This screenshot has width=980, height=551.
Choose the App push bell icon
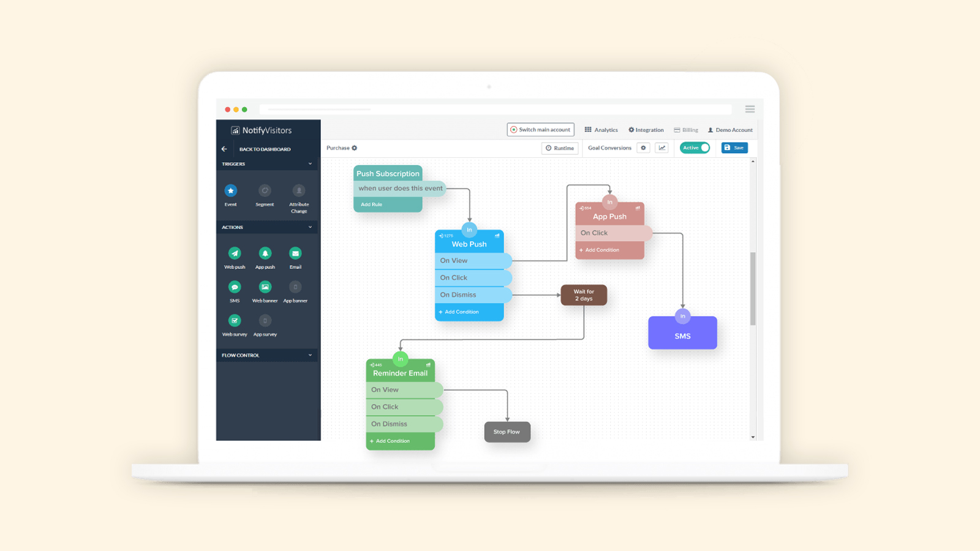(265, 253)
